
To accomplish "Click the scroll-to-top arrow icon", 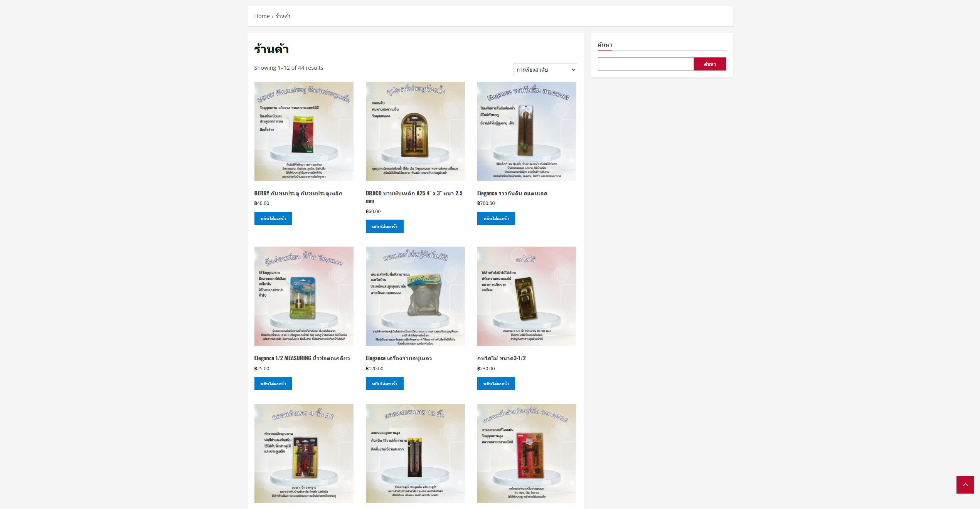I will (965, 485).
